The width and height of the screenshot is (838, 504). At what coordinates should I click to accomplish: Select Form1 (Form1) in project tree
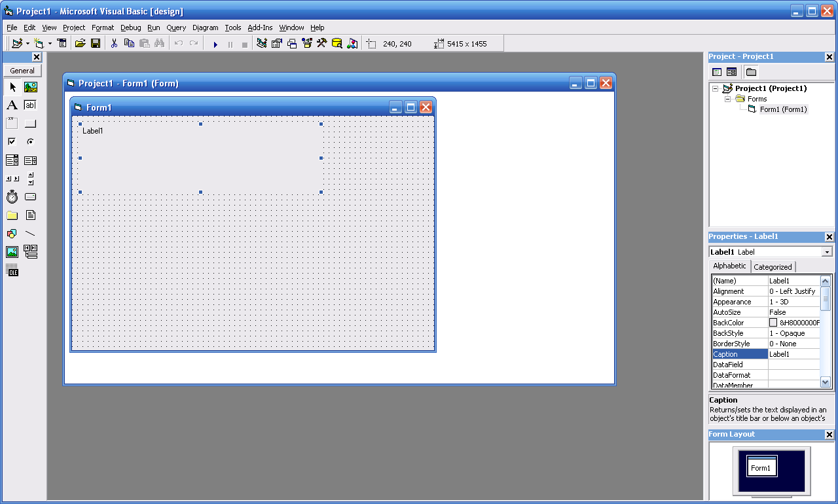(783, 109)
